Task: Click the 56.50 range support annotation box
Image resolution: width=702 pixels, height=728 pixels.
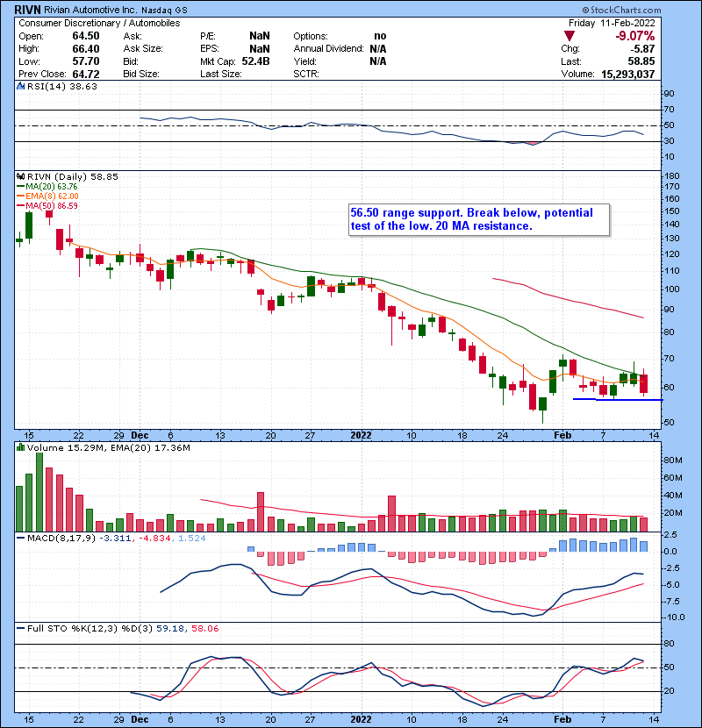Action: tap(478, 219)
